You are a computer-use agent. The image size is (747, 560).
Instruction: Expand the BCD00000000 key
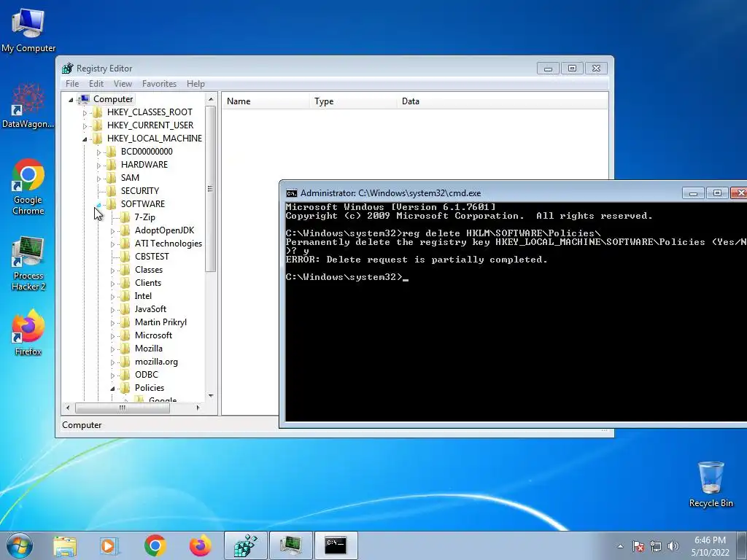point(98,152)
